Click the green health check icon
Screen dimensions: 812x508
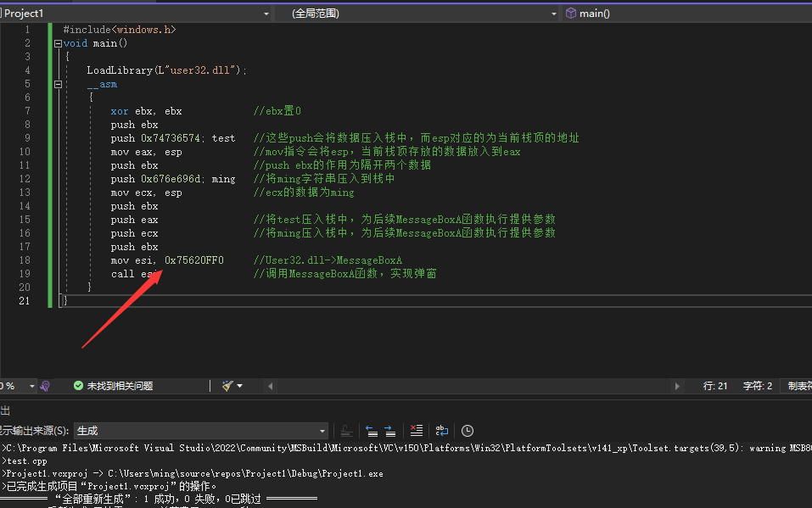click(x=76, y=386)
